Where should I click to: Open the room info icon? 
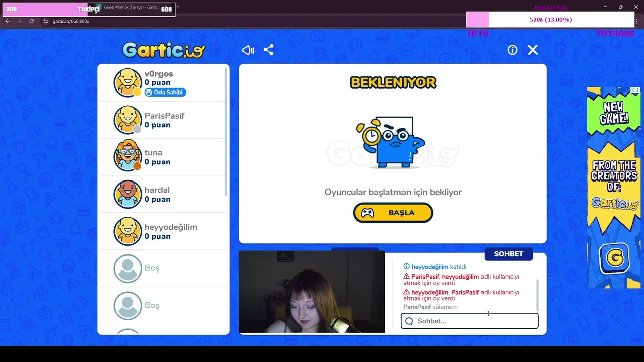512,50
